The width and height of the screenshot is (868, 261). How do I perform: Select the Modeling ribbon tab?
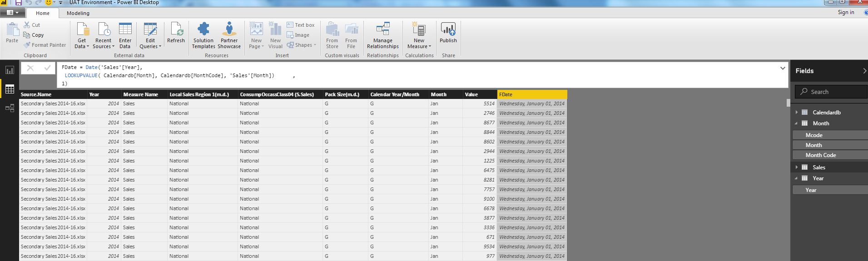(78, 13)
